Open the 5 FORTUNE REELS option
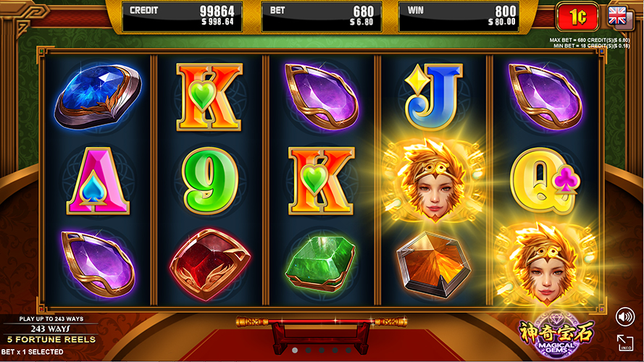The height and width of the screenshot is (362, 644). point(51,340)
